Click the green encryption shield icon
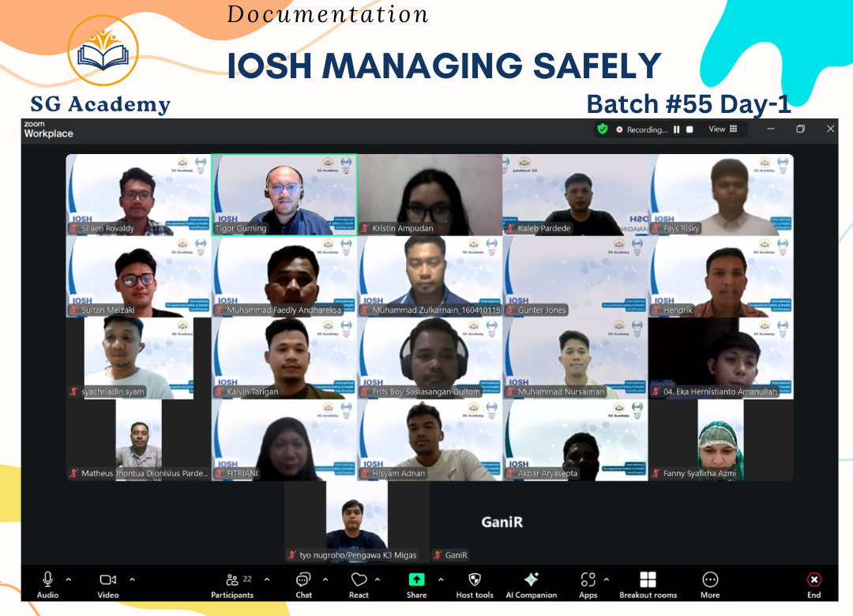This screenshot has width=853, height=616. pyautogui.click(x=603, y=129)
